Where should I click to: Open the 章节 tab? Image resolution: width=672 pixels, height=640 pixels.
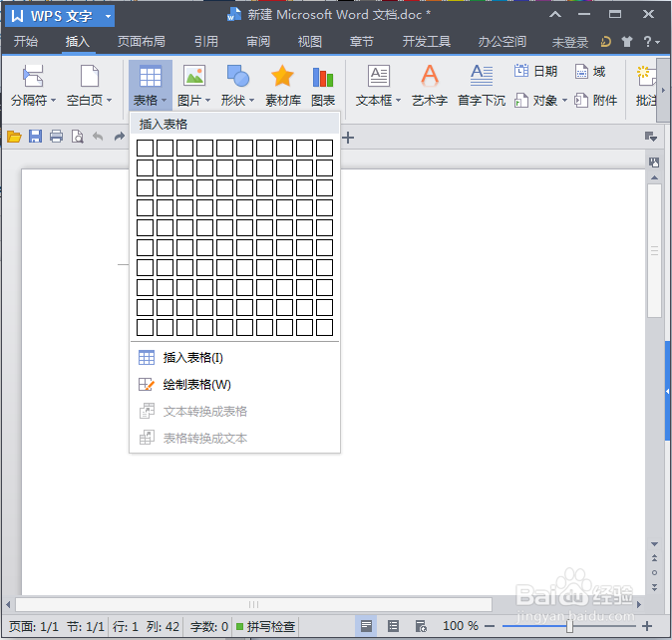pos(362,42)
